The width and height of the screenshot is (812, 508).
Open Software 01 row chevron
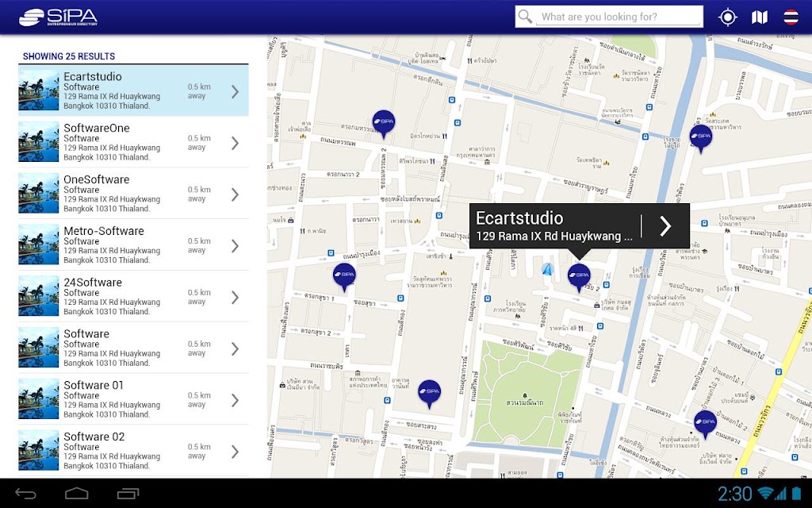point(235,400)
